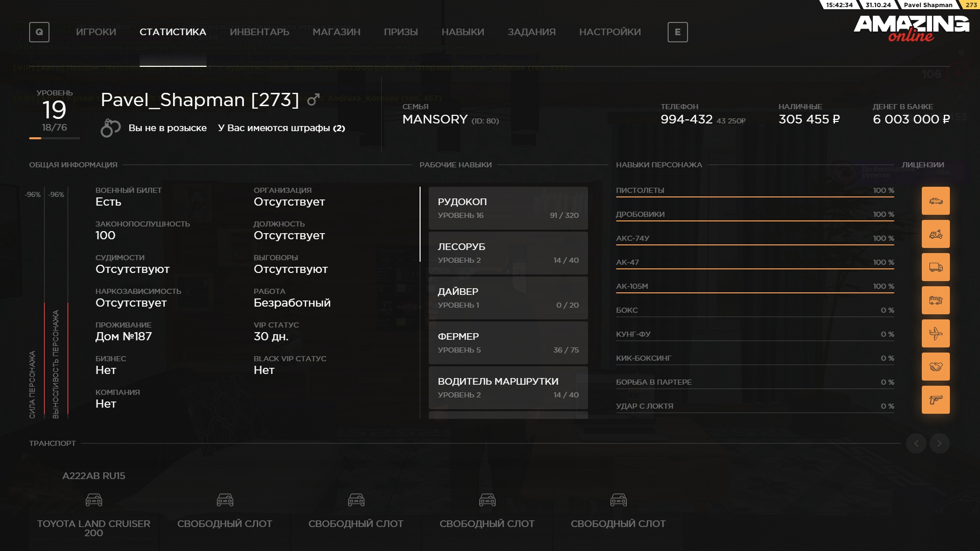This screenshot has height=551, width=980.
Task: Switch to the ИНВЕНТАРЬ tab
Action: (259, 32)
